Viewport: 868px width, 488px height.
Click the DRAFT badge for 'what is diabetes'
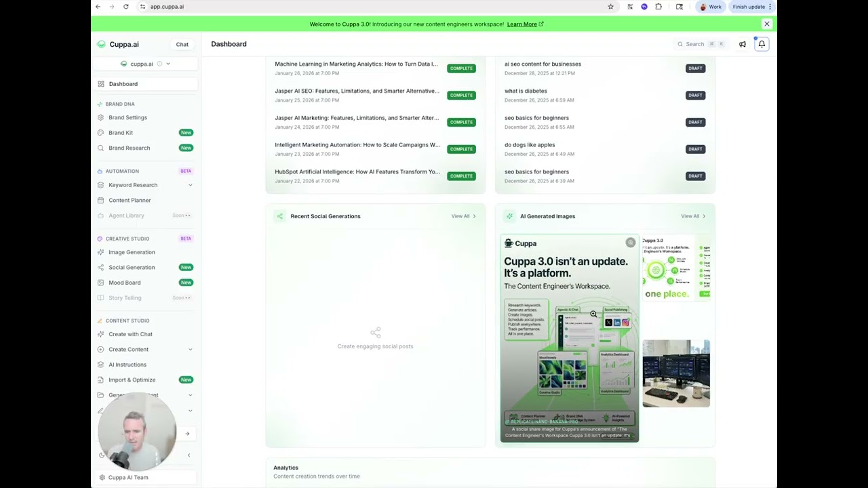pyautogui.click(x=695, y=95)
